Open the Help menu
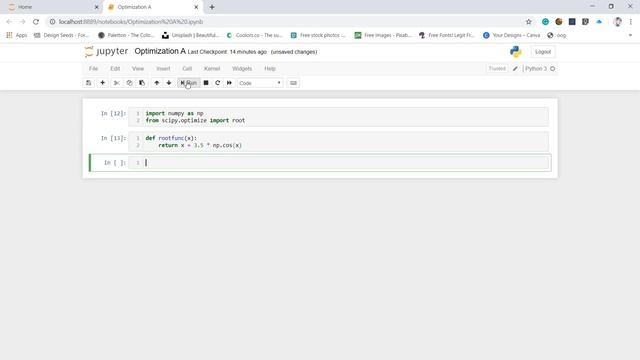This screenshot has width=640, height=360. pos(270,69)
